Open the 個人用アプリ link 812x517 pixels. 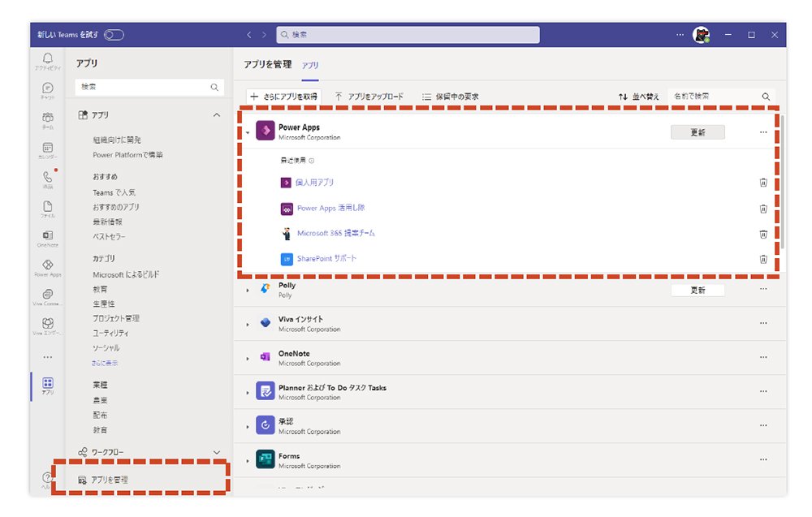(x=314, y=182)
